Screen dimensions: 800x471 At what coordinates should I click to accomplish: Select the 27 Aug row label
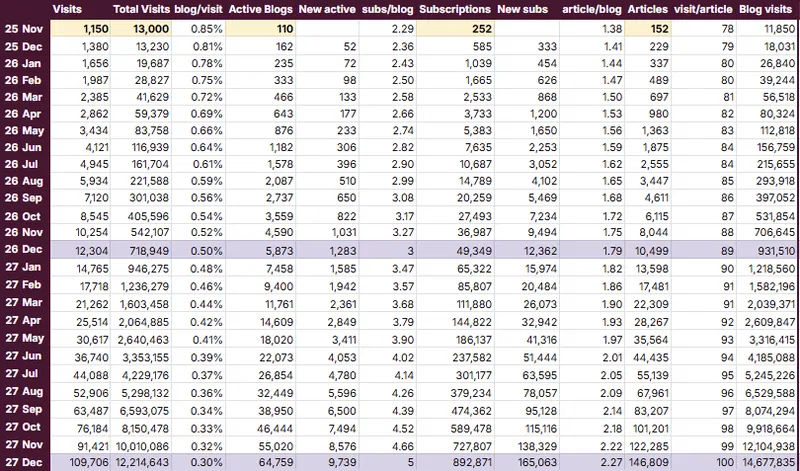pyautogui.click(x=24, y=391)
